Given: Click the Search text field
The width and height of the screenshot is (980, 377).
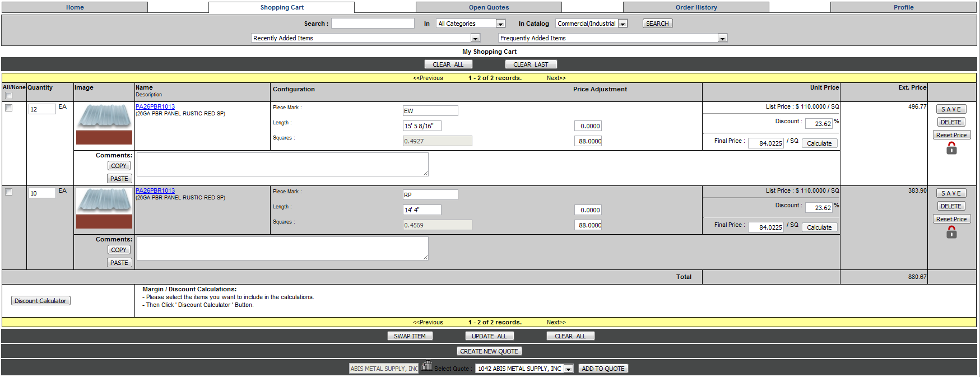Looking at the screenshot, I should [x=373, y=24].
